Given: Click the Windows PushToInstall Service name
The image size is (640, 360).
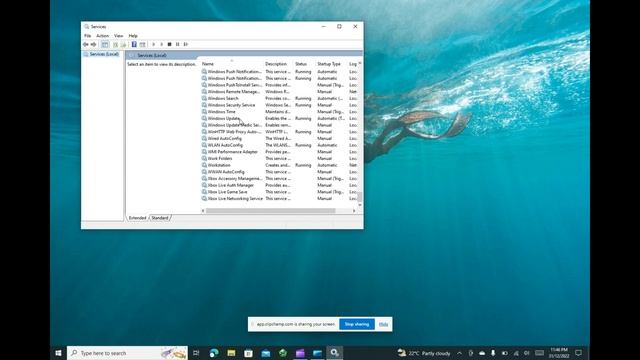Looking at the screenshot, I should pos(235,85).
